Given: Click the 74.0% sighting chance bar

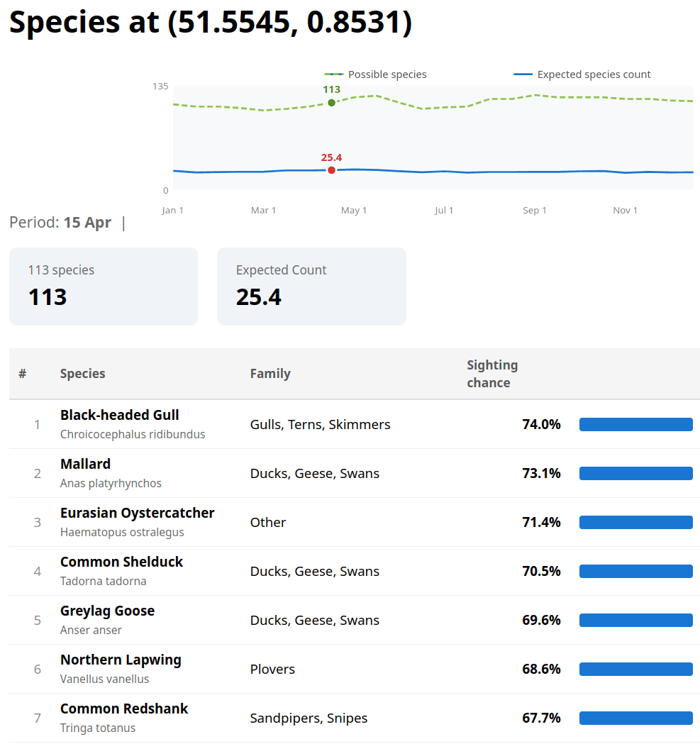Looking at the screenshot, I should coord(635,425).
